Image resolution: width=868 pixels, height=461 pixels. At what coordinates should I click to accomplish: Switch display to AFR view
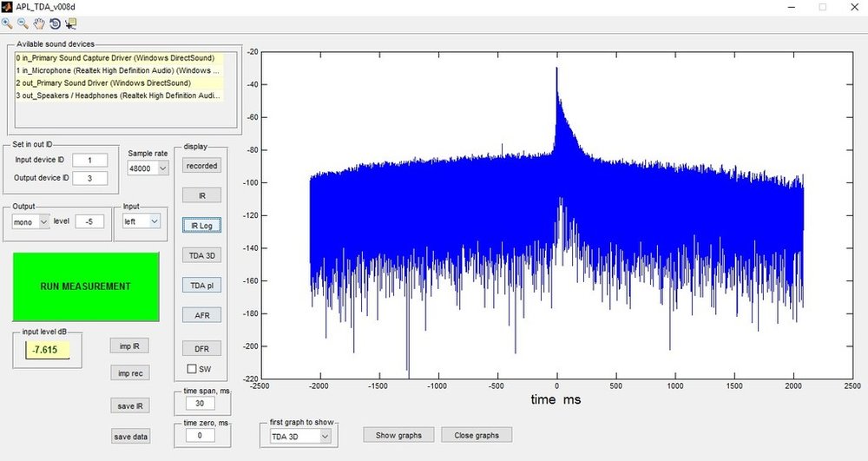click(201, 315)
